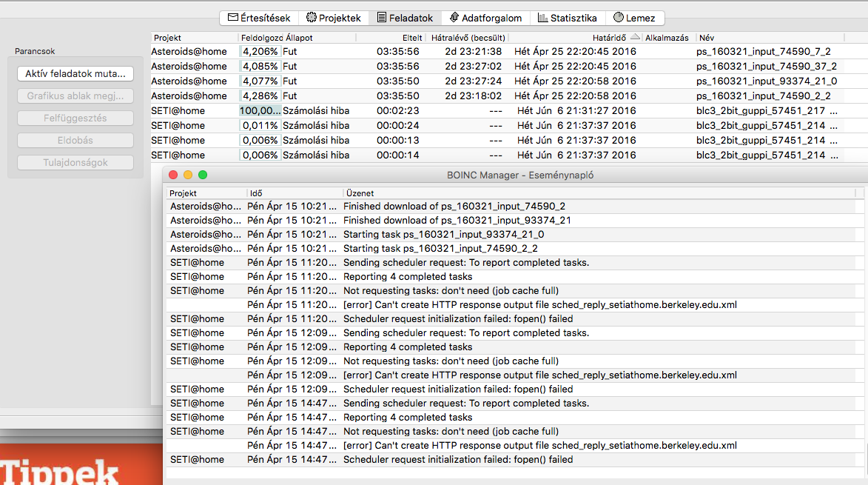Click the Eldobás button

click(x=75, y=140)
